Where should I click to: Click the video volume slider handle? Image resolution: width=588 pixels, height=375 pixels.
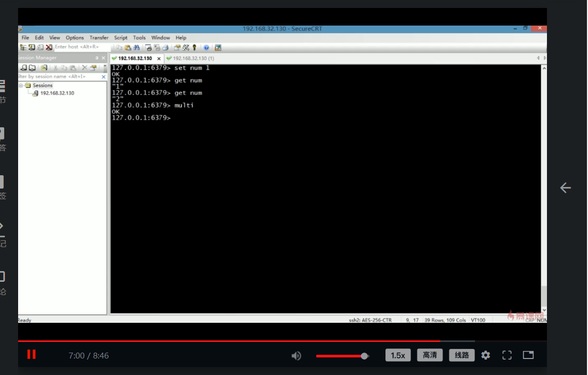pyautogui.click(x=364, y=356)
